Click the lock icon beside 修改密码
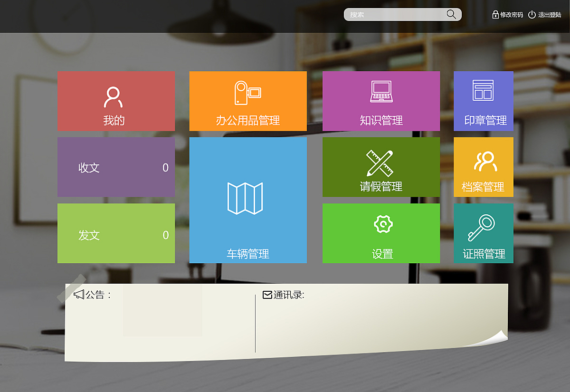This screenshot has height=392, width=570. [495, 15]
